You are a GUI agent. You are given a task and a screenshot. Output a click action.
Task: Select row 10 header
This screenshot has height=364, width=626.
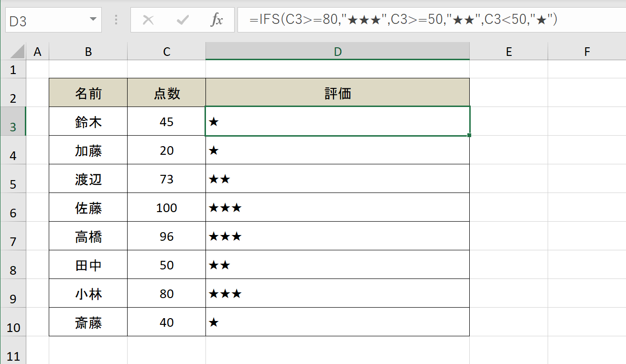[13, 322]
